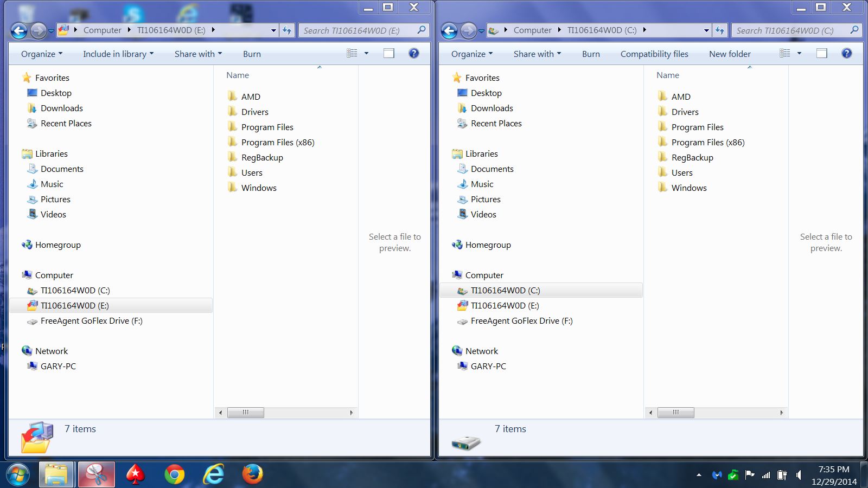Select Drivers folder in C: drive window

tap(678, 112)
